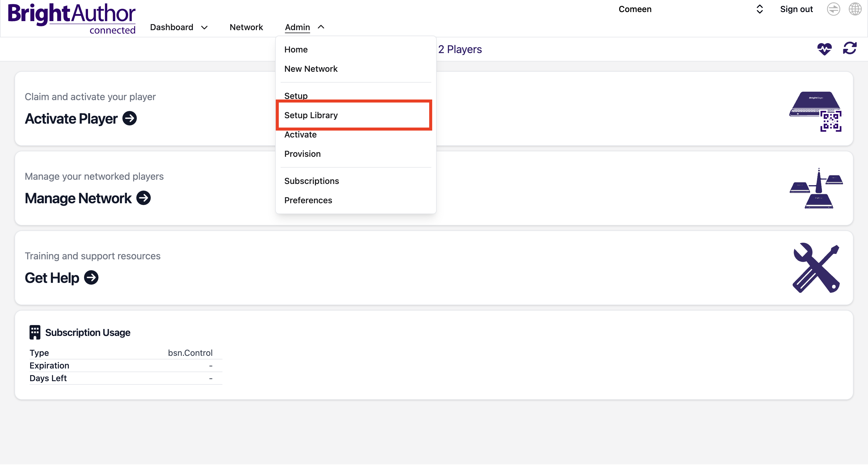This screenshot has height=468, width=868.
Task: Select Home from the Admin menu
Action: (296, 49)
